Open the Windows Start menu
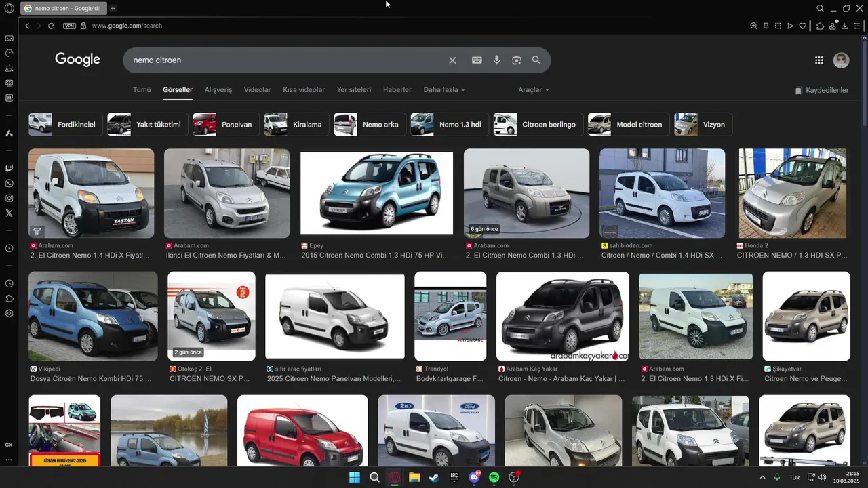 click(354, 477)
